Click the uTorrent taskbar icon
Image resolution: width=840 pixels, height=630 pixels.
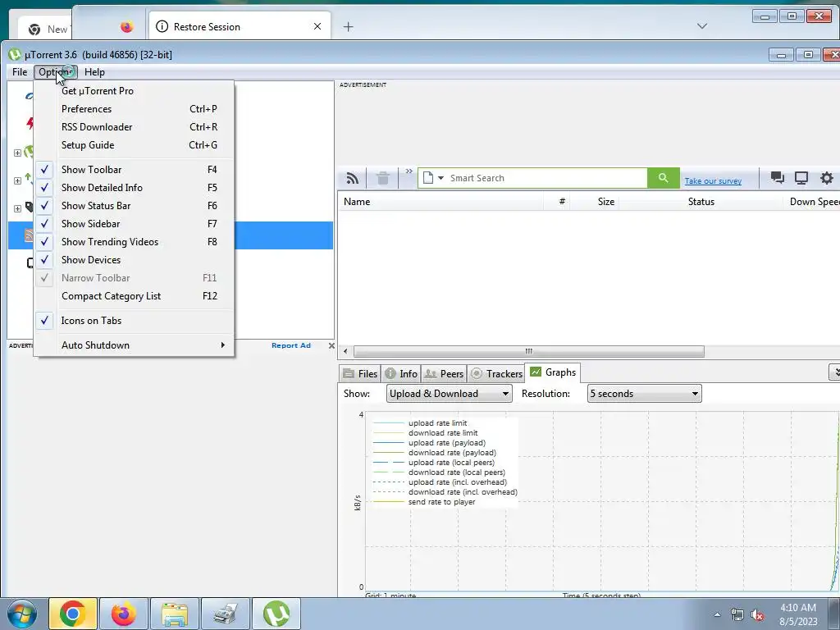tap(276, 614)
